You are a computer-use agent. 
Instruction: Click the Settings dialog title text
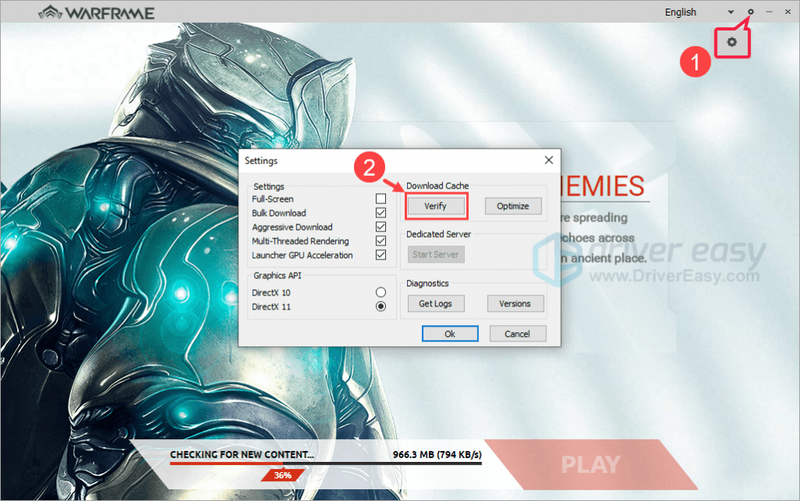pyautogui.click(x=261, y=161)
